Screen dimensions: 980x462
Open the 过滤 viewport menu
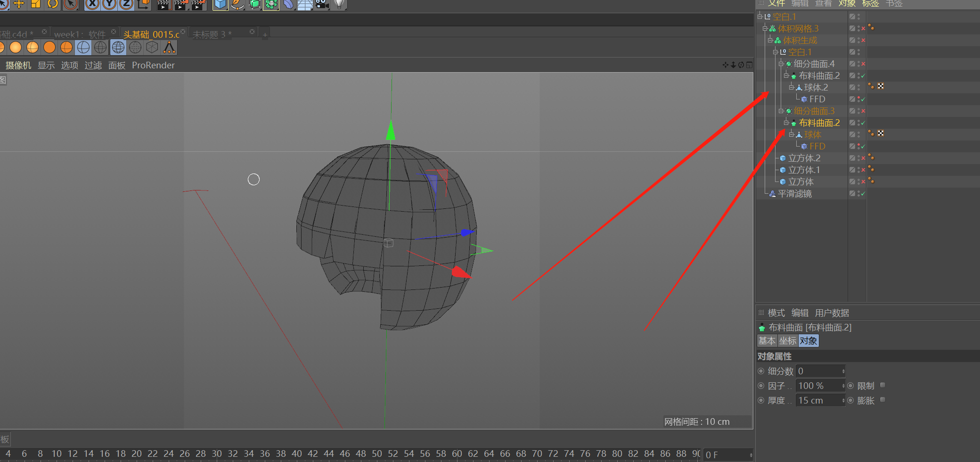point(93,66)
